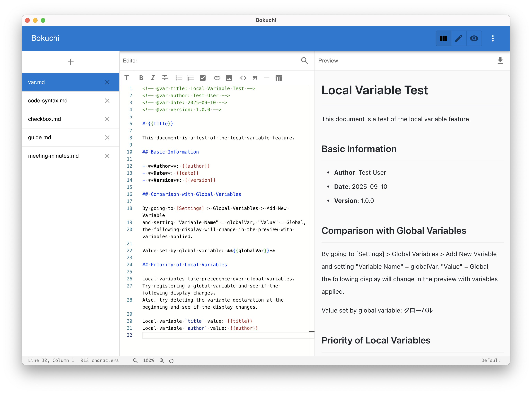Viewport: 532px width, 394px height.
Task: Close the code-syntax.md file
Action: click(107, 101)
